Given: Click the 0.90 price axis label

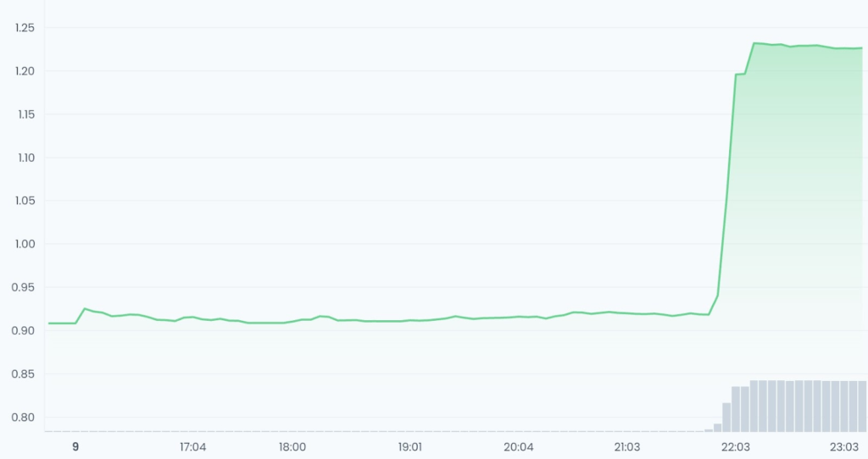Looking at the screenshot, I should click(23, 331).
